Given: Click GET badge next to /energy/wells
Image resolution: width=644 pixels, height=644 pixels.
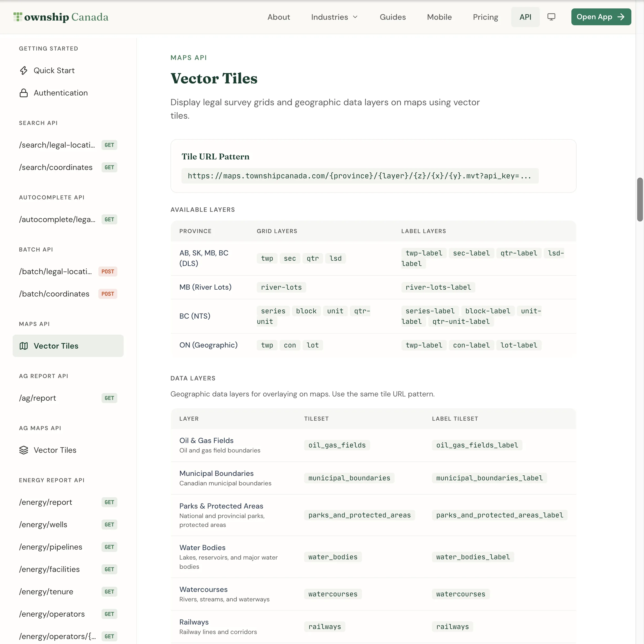Looking at the screenshot, I should tap(109, 525).
